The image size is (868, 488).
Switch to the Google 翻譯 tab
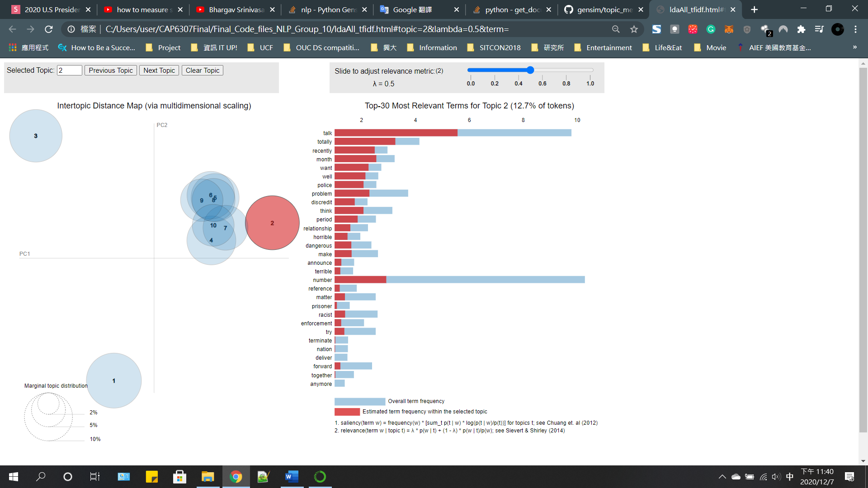pos(411,9)
